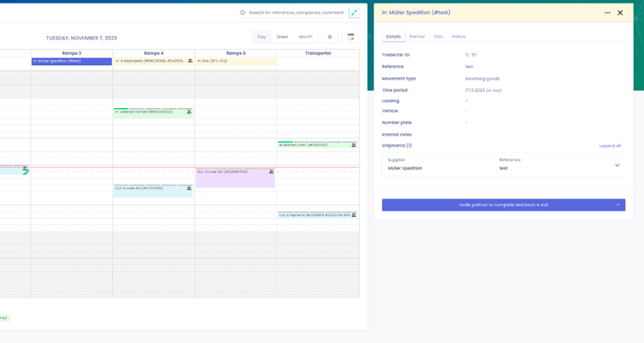This screenshot has width=644, height=343.
Task: Click the search references input field
Action: [296, 13]
